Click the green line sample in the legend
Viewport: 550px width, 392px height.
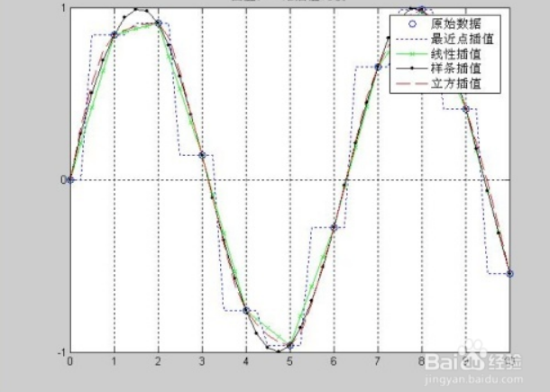tap(412, 54)
